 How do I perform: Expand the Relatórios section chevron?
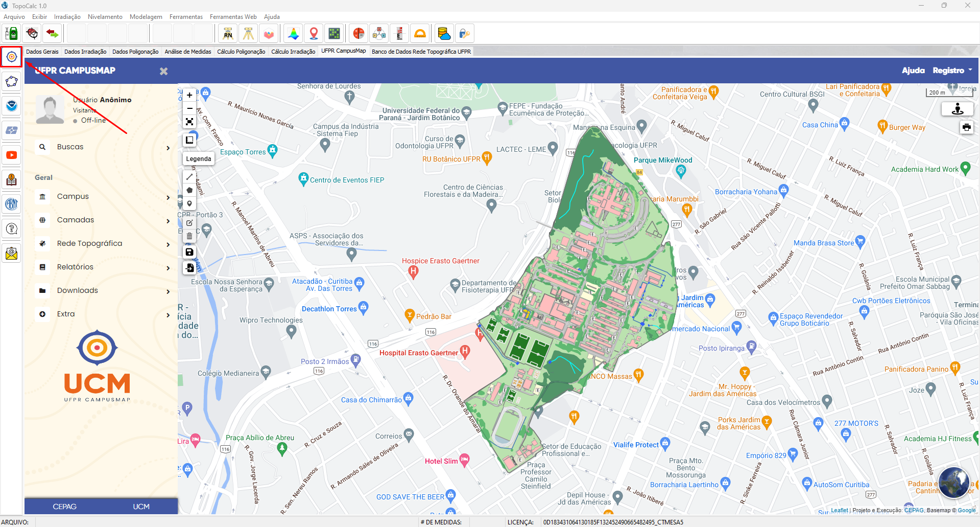click(x=168, y=268)
